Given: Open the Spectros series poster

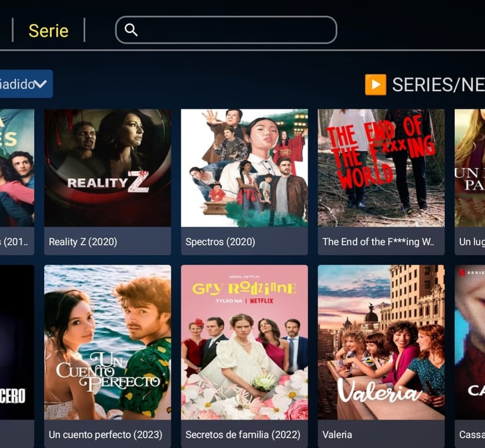Looking at the screenshot, I should [244, 167].
